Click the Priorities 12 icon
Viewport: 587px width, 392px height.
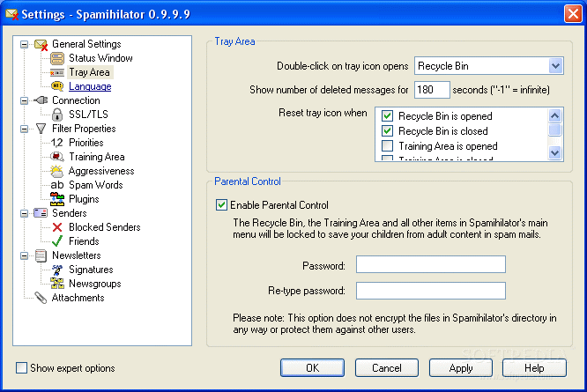57,143
